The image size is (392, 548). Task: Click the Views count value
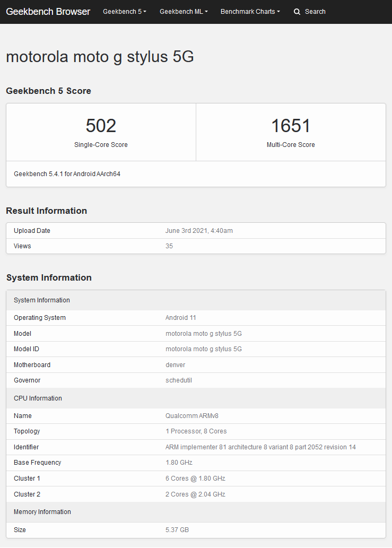[169, 246]
